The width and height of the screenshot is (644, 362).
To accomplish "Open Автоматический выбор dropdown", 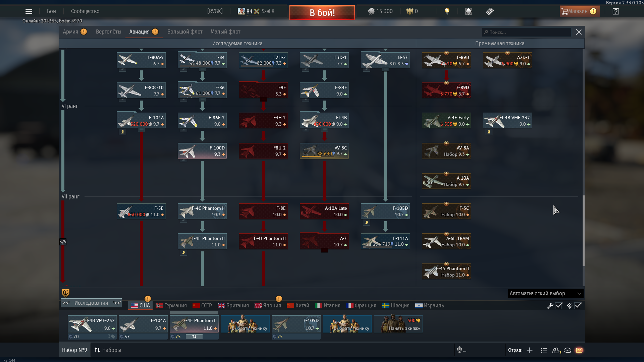I will (x=546, y=294).
